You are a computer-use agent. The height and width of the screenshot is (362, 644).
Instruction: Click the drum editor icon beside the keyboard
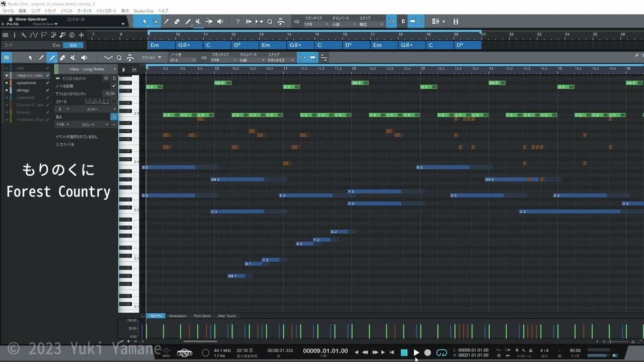pos(134,69)
